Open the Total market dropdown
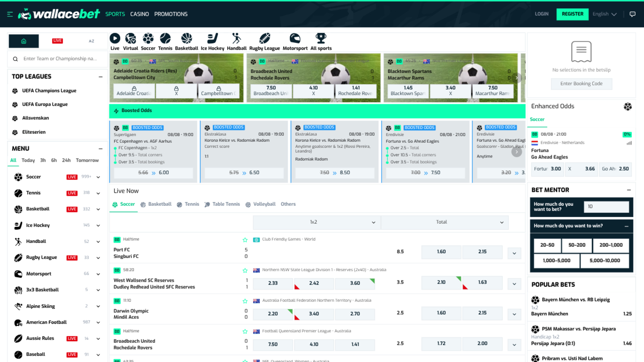 tap(444, 222)
